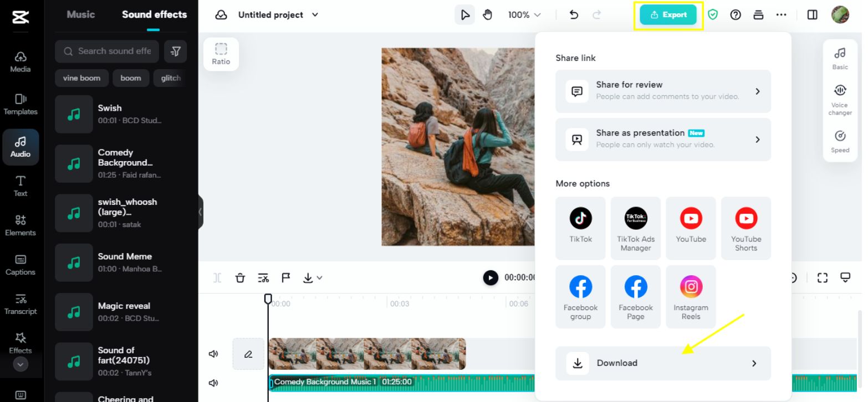Open the Templates panel

(x=21, y=104)
